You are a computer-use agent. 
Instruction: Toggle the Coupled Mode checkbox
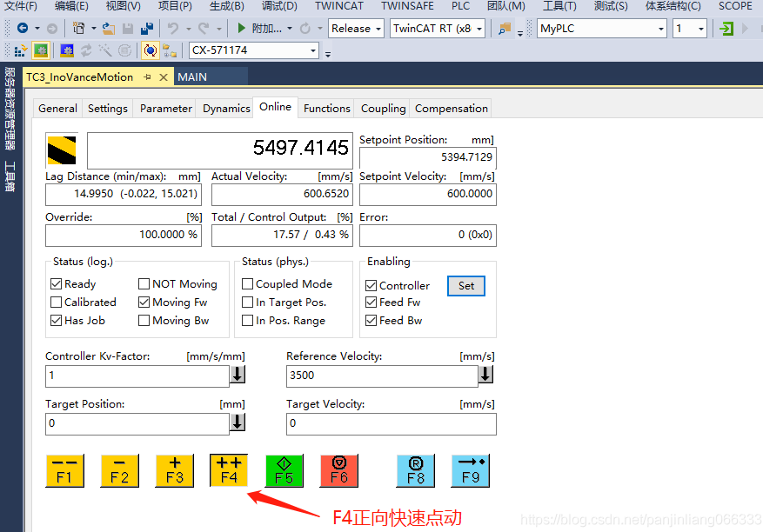pos(247,283)
